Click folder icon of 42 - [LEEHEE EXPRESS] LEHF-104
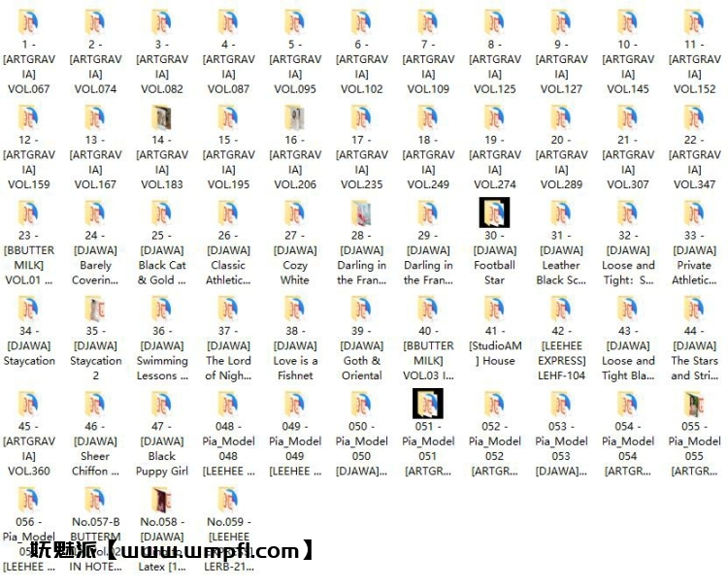Viewport: 728px width, 587px height. pos(561,309)
